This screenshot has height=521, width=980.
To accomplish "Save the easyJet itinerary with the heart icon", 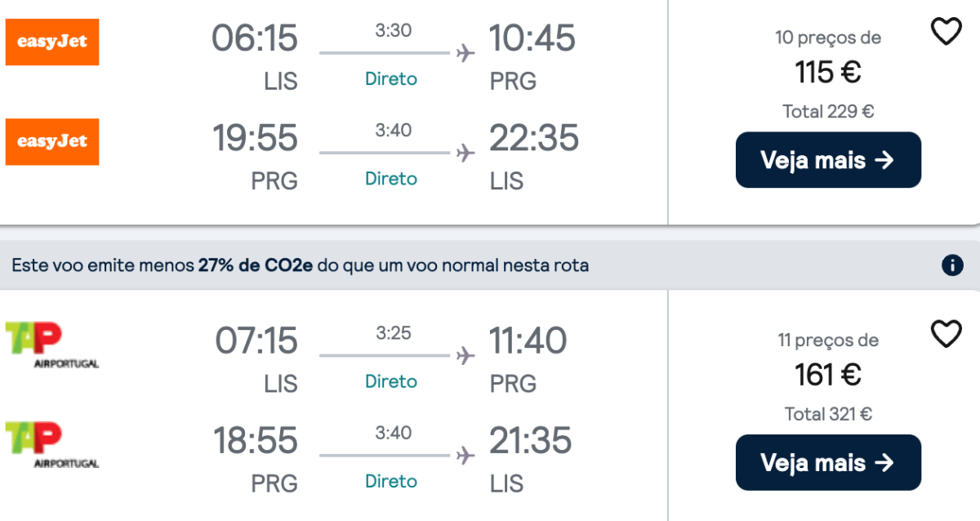I will coord(947,32).
